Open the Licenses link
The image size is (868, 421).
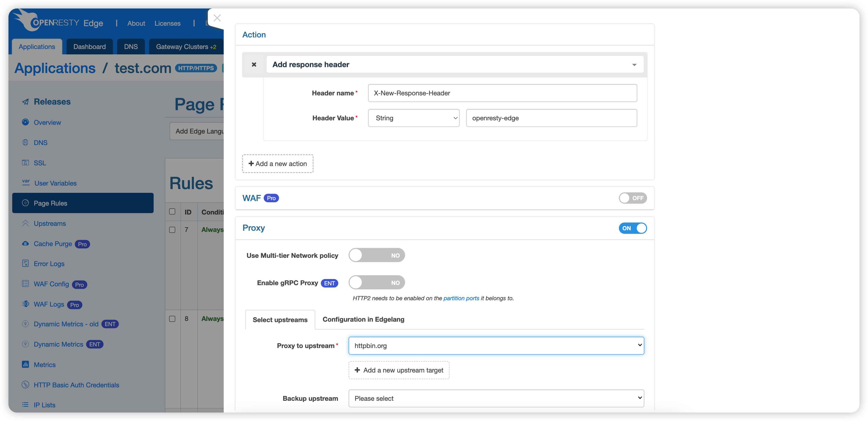(x=167, y=23)
